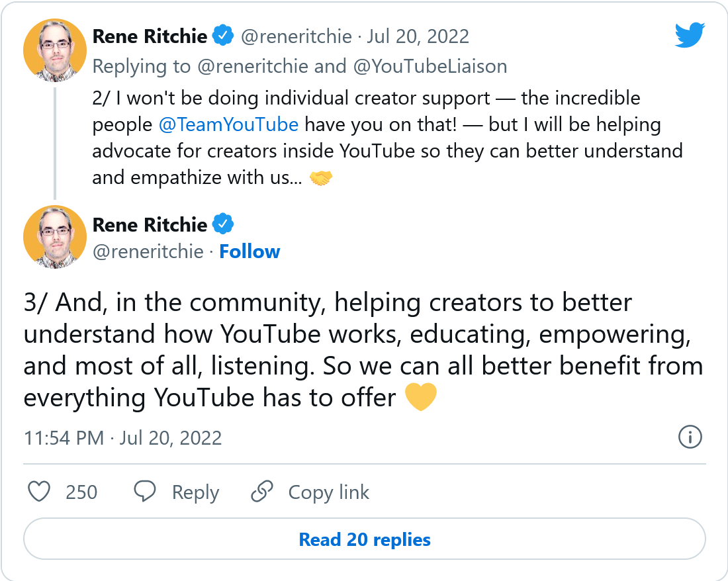Click the Twitter bird logo

click(690, 36)
